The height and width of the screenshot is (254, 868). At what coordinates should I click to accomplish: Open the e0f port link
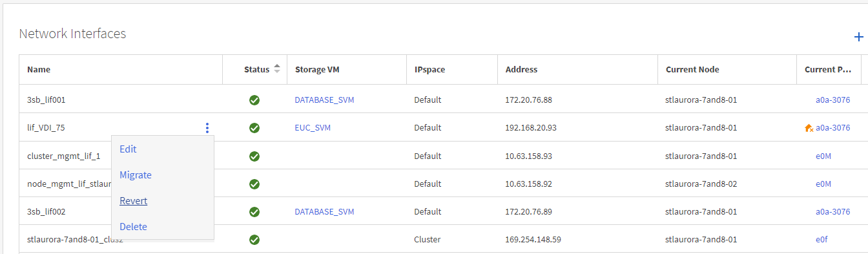click(821, 240)
